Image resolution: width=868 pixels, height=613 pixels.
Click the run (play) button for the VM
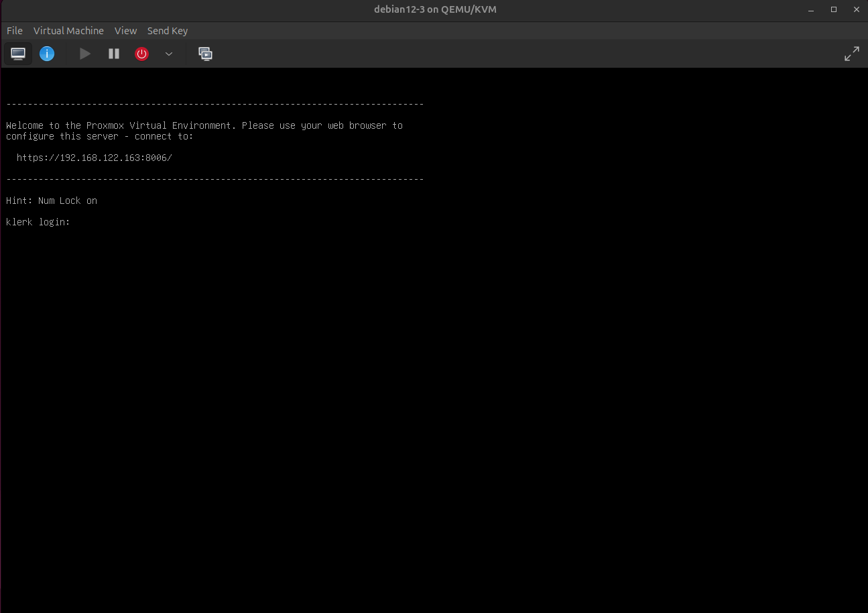(84, 54)
